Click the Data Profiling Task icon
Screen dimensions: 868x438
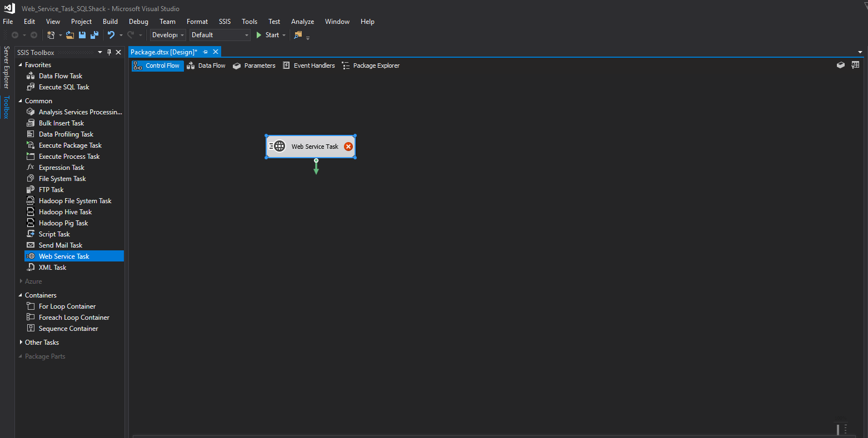click(x=31, y=134)
